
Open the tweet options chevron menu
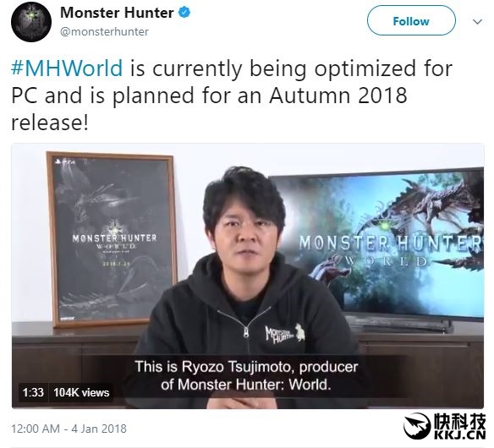click(x=478, y=22)
